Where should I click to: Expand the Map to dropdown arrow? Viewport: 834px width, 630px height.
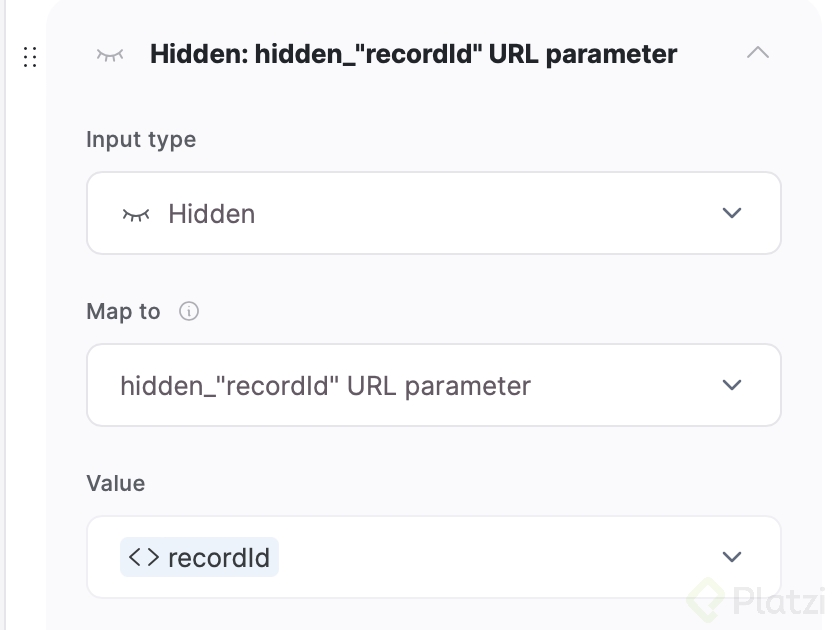tap(732, 385)
